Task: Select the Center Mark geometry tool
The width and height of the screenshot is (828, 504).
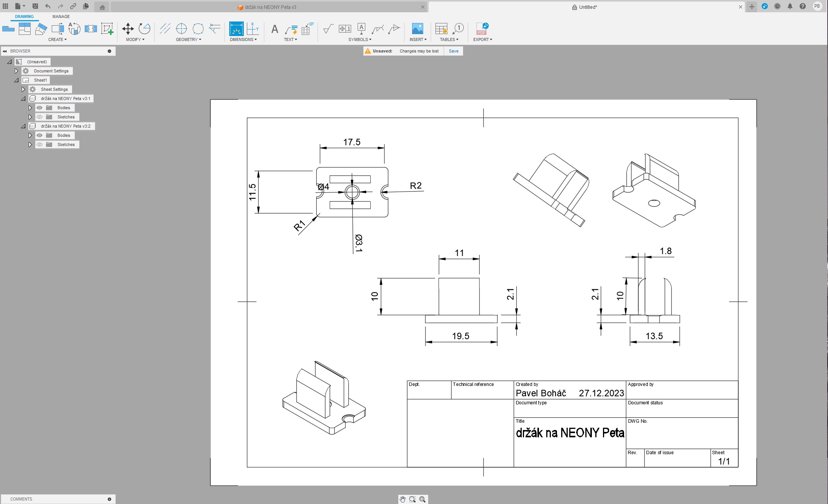Action: coord(181,29)
